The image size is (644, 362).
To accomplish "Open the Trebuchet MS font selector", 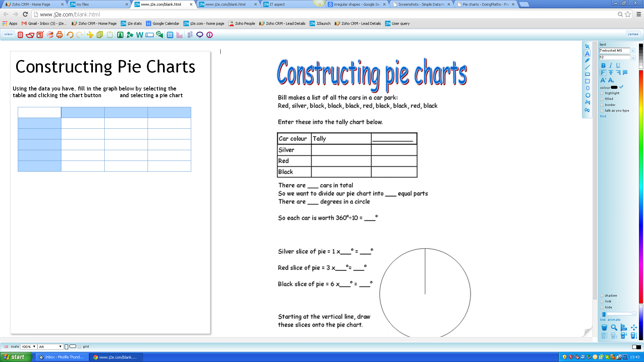I will coord(615,51).
